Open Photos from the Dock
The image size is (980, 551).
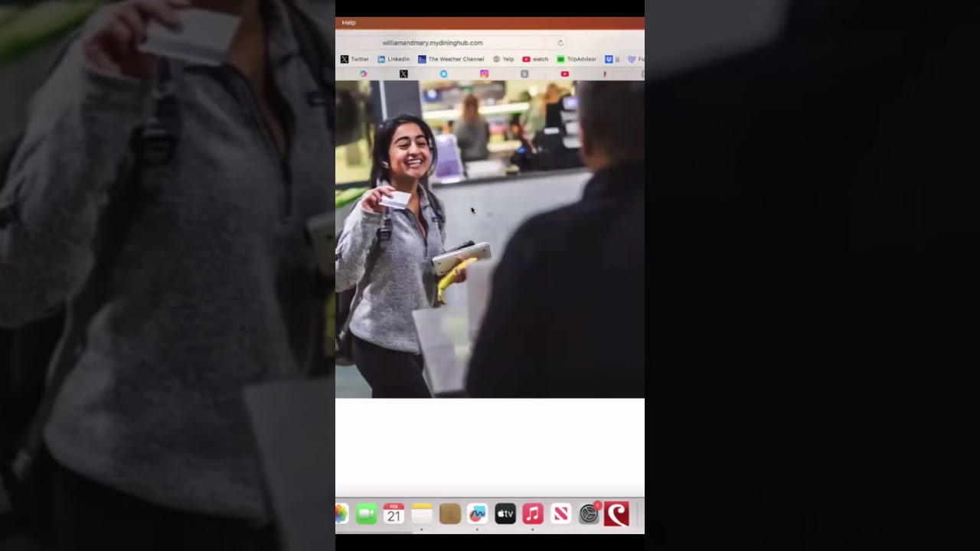coord(341,514)
